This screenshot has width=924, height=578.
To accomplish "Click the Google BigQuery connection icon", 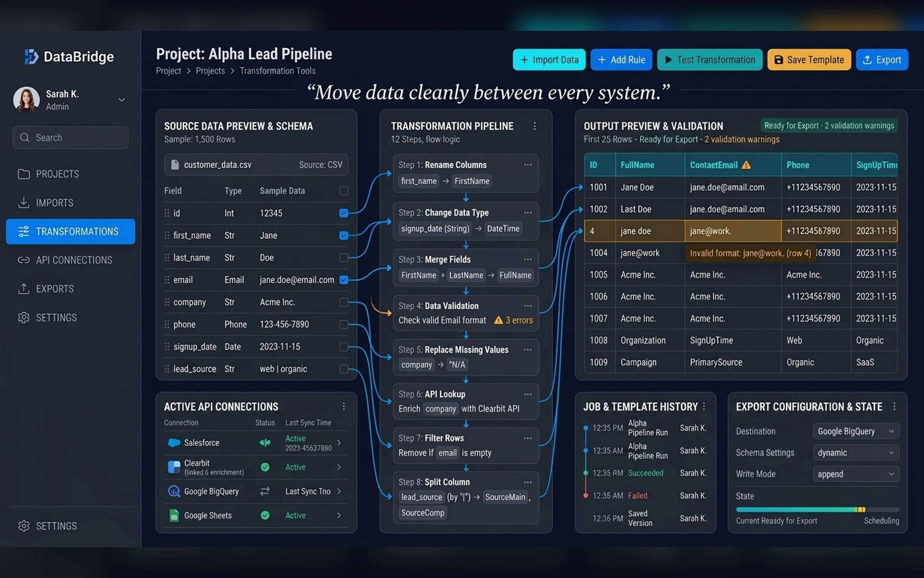I will pyautogui.click(x=174, y=491).
